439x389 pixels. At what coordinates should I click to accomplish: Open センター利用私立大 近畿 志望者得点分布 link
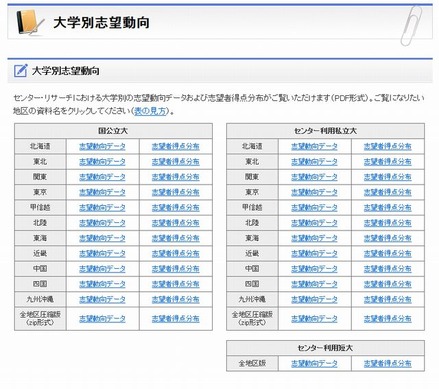point(387,254)
